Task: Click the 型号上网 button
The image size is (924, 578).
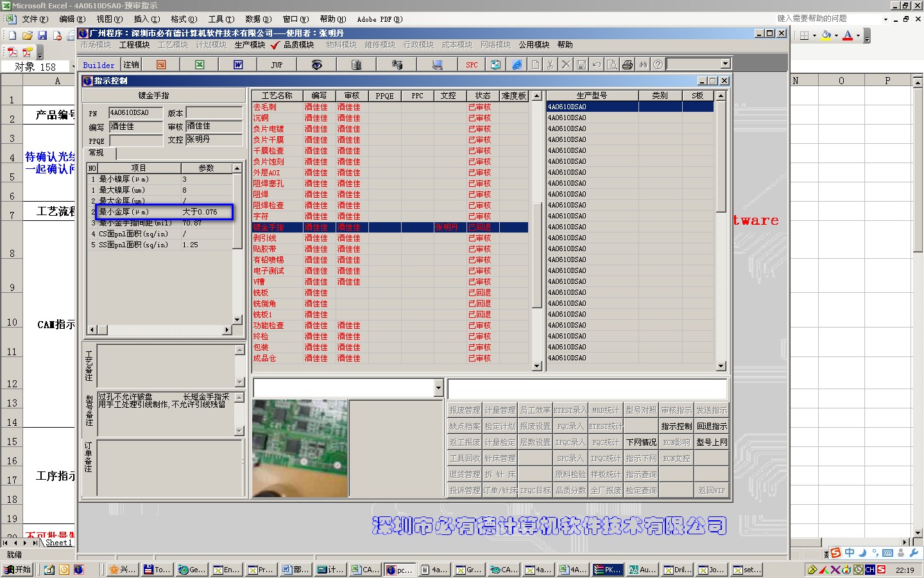Action: (712, 442)
